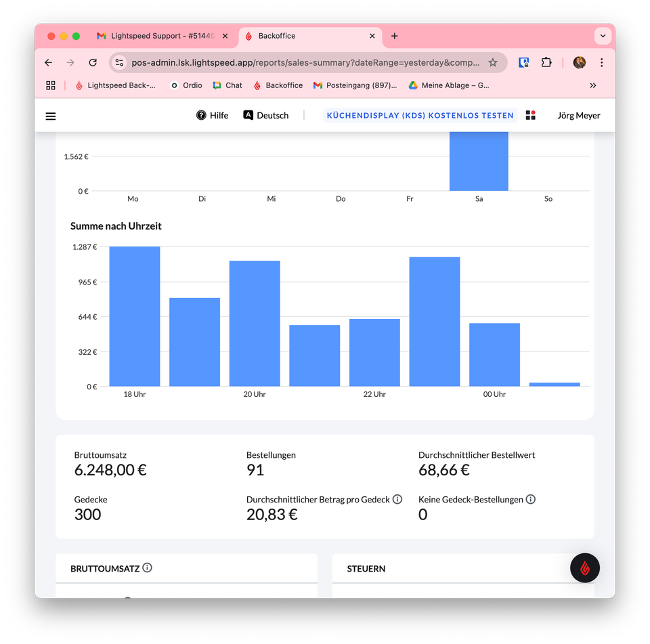Click the info icon beside BRUTTOUMSATZ heading

click(147, 567)
